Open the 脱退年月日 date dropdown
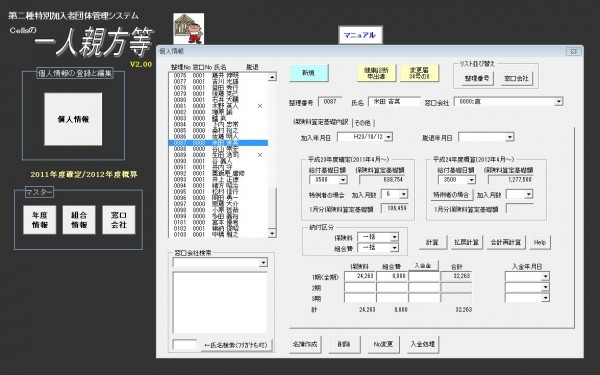 510,137
